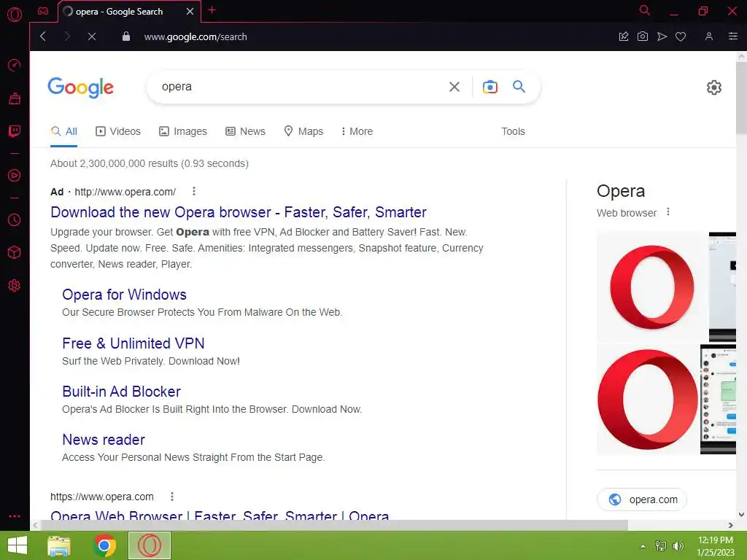Open Opera Web Browser organic result title
The image size is (747, 560).
pos(220,515)
